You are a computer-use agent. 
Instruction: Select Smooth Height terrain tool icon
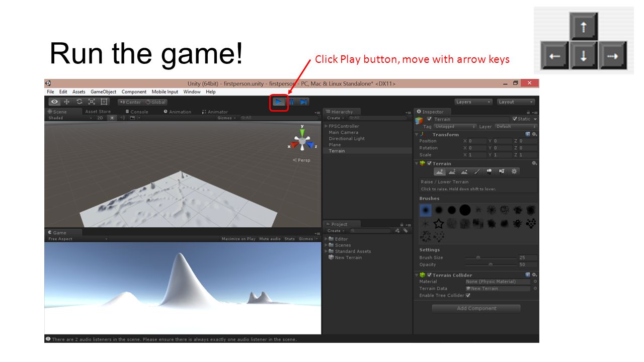[464, 171]
